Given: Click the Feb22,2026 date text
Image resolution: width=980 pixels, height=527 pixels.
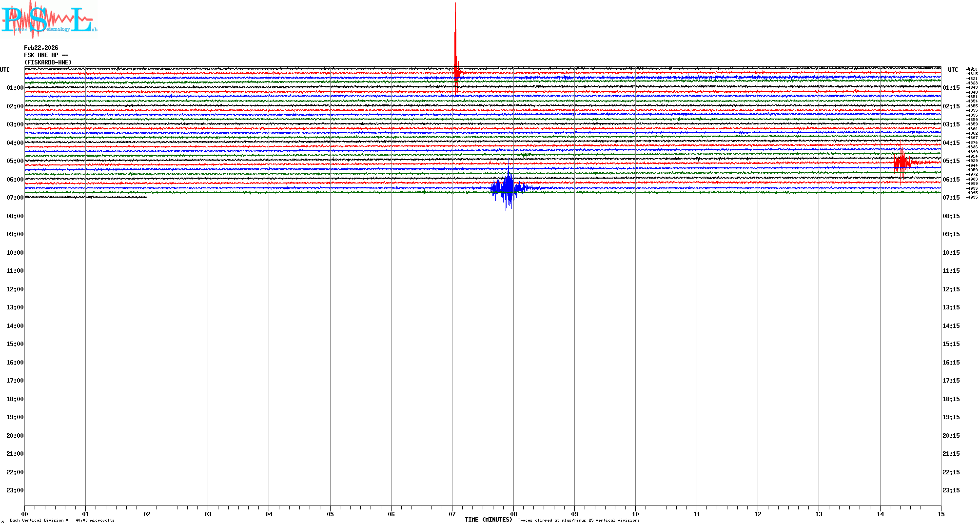Looking at the screenshot, I should pos(41,48).
